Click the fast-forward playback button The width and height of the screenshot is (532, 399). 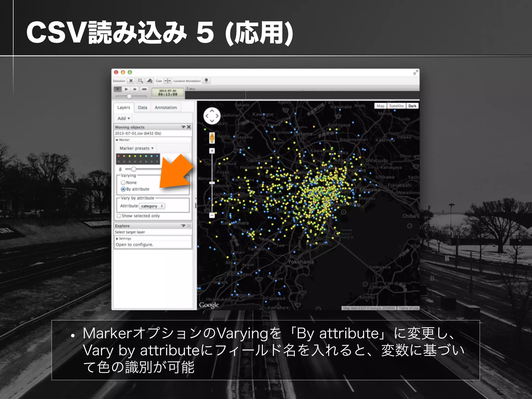135,89
